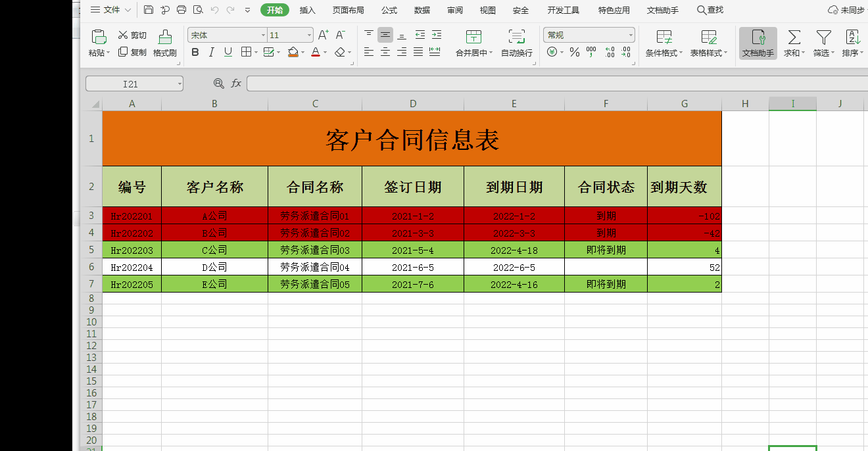Open the Developer Tools (开发工具) tab
Screen dimensions: 868x451
pyautogui.click(x=564, y=10)
